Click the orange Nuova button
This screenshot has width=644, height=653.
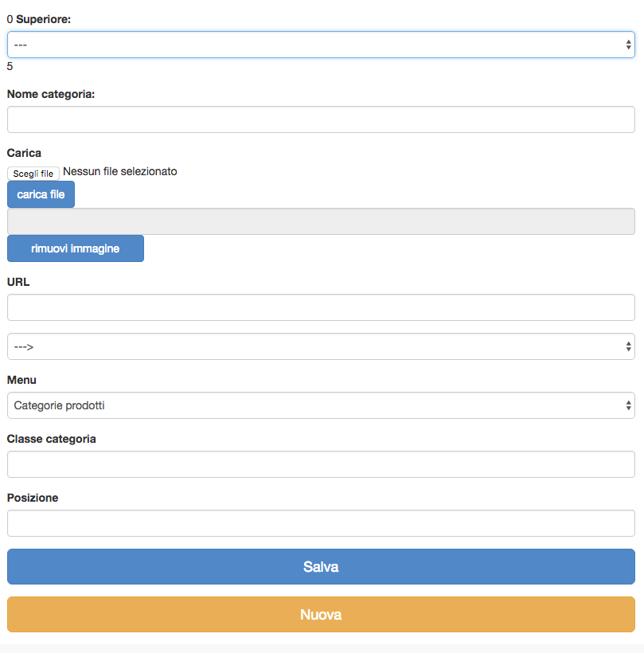click(321, 615)
